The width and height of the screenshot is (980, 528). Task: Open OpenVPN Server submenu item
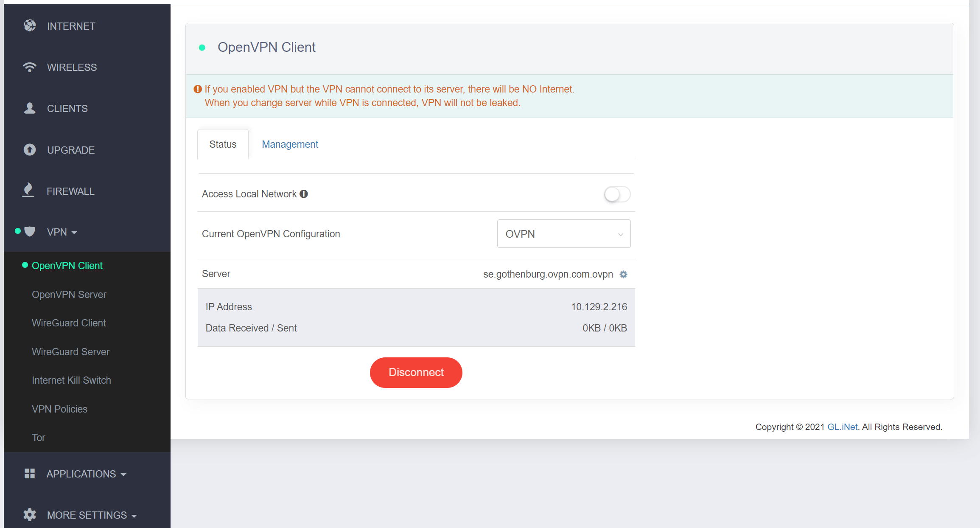pyautogui.click(x=69, y=295)
